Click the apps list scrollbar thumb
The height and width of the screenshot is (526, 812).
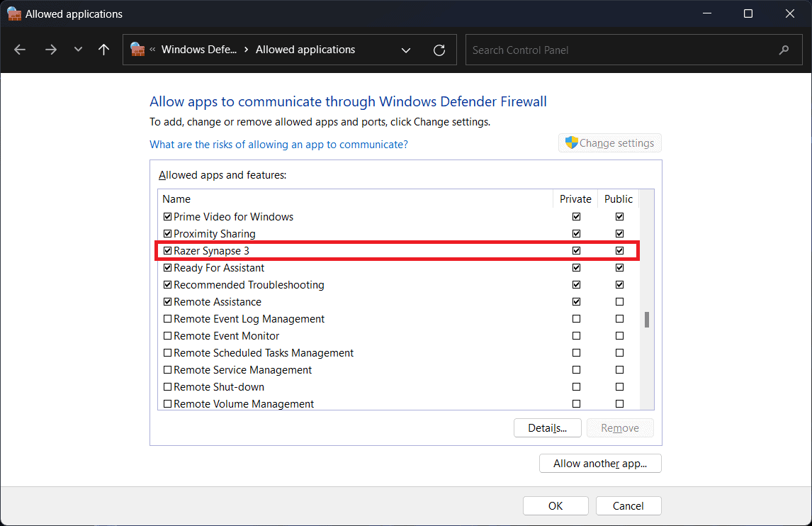(x=647, y=320)
